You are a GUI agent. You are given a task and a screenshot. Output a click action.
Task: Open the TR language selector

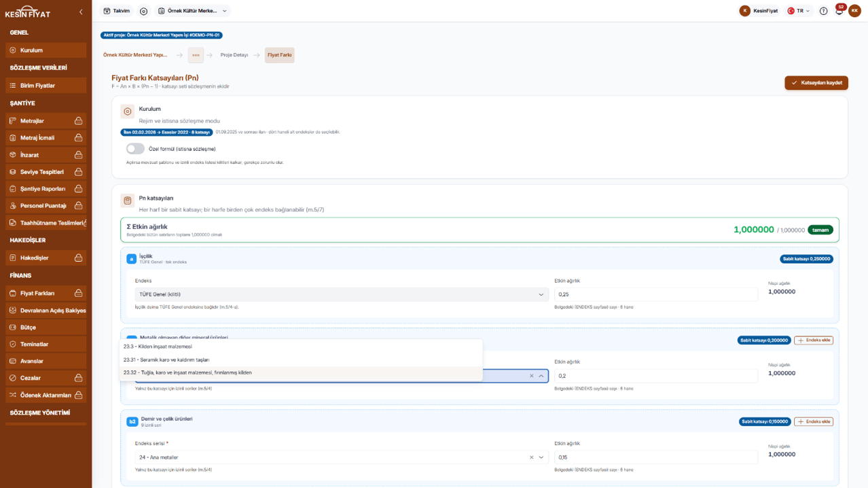point(798,11)
